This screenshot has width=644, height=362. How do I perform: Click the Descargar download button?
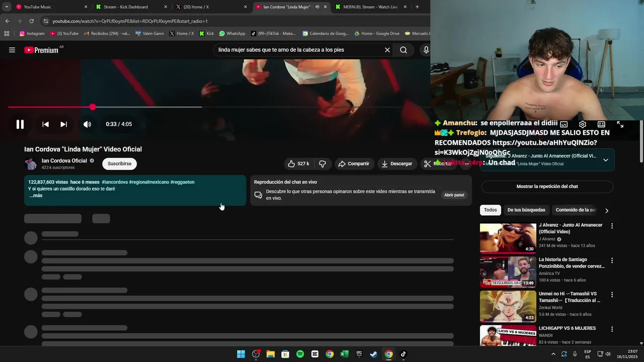(397, 163)
